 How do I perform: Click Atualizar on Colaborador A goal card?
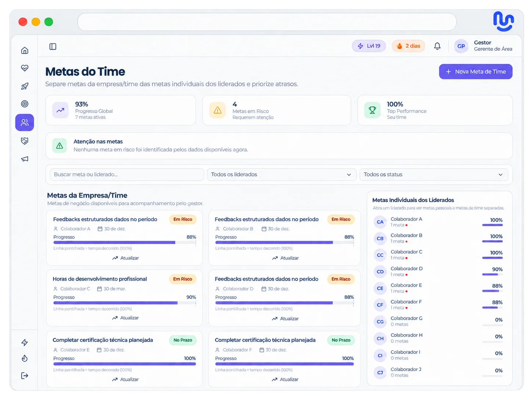pyautogui.click(x=126, y=258)
